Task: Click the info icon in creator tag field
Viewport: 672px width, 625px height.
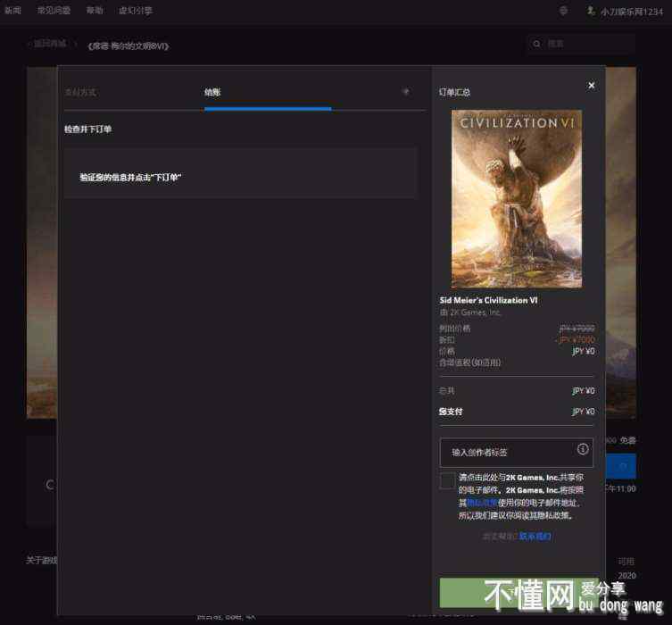Action: pos(583,449)
